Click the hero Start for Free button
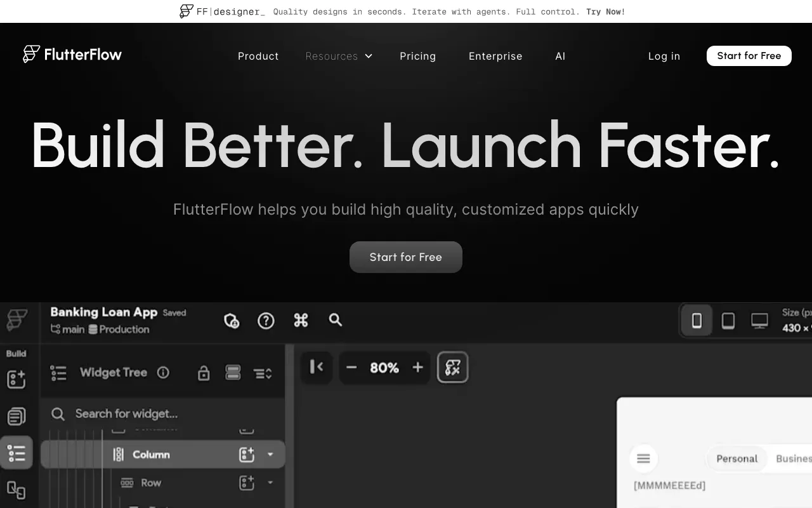The height and width of the screenshot is (508, 812). [x=406, y=257]
